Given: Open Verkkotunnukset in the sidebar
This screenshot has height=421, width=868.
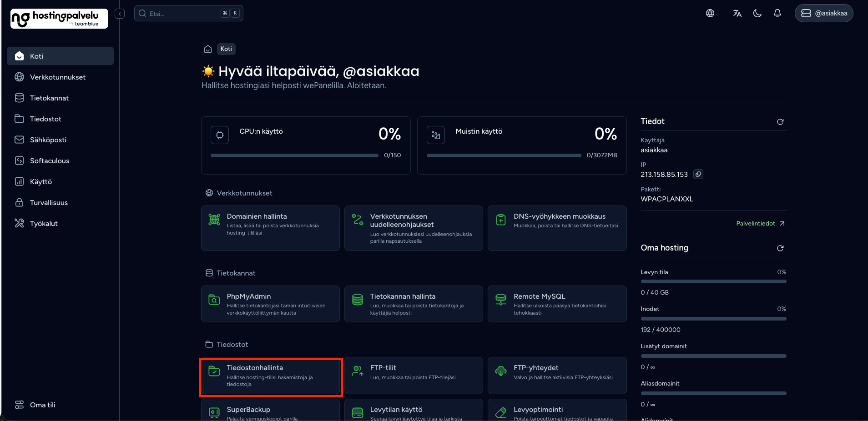Looking at the screenshot, I should pyautogui.click(x=60, y=77).
